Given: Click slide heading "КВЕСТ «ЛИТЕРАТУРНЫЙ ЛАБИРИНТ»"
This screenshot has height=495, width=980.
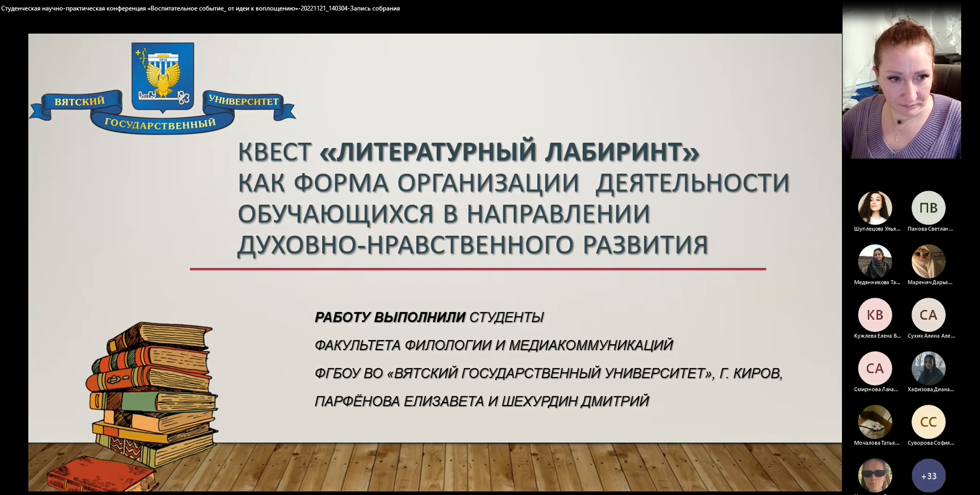Looking at the screenshot, I should 469,152.
